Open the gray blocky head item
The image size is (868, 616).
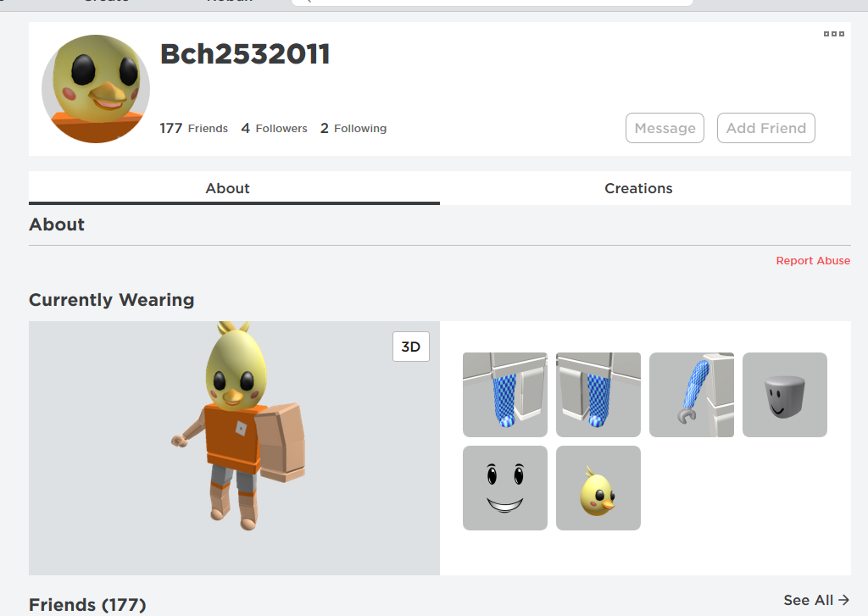(784, 395)
